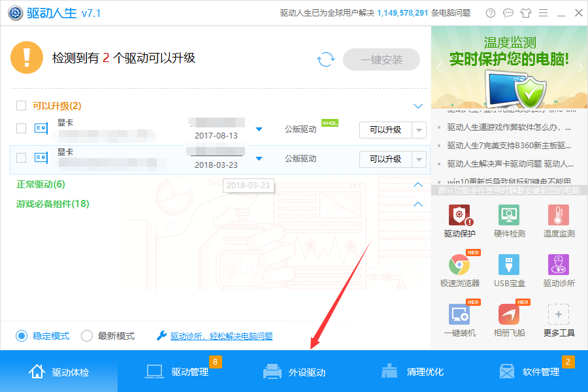Tick the 可以升级(2) select-all checkbox
588x392 pixels.
pyautogui.click(x=22, y=105)
